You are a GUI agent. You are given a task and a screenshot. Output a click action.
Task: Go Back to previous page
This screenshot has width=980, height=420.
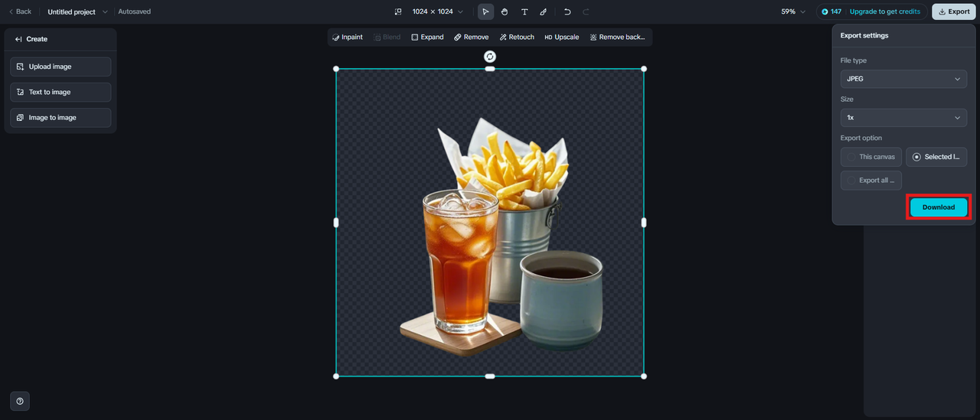click(x=20, y=11)
